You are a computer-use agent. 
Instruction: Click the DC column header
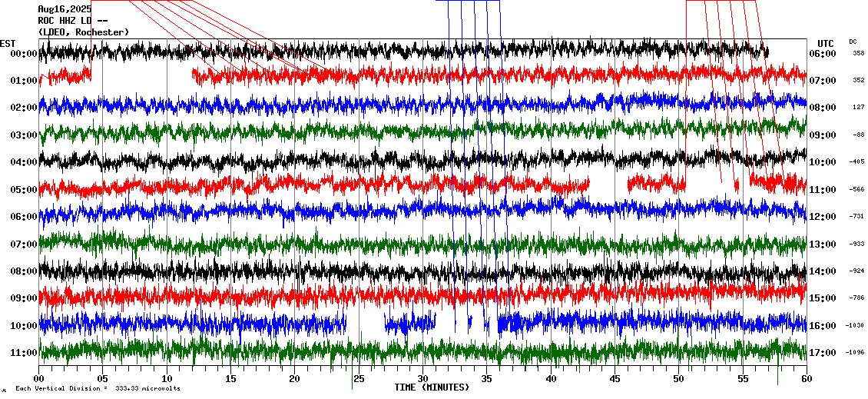[853, 42]
